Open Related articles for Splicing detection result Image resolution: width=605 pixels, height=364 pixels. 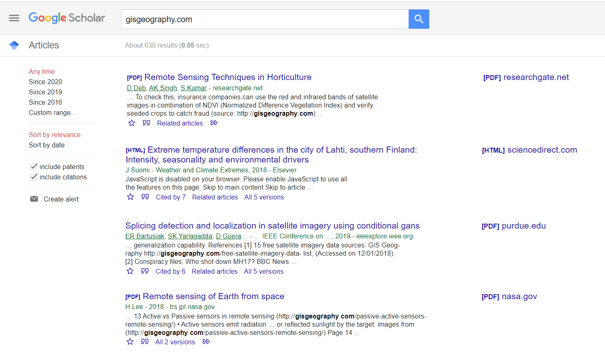(215, 271)
